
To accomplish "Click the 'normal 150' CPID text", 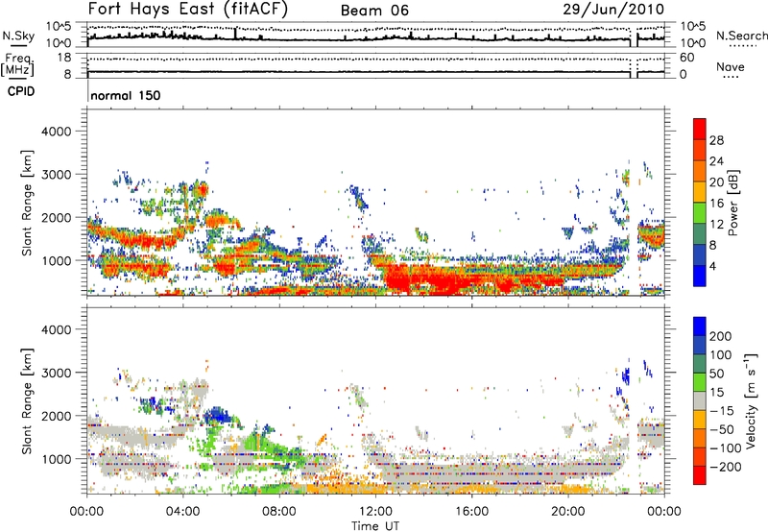I will pyautogui.click(x=126, y=95).
